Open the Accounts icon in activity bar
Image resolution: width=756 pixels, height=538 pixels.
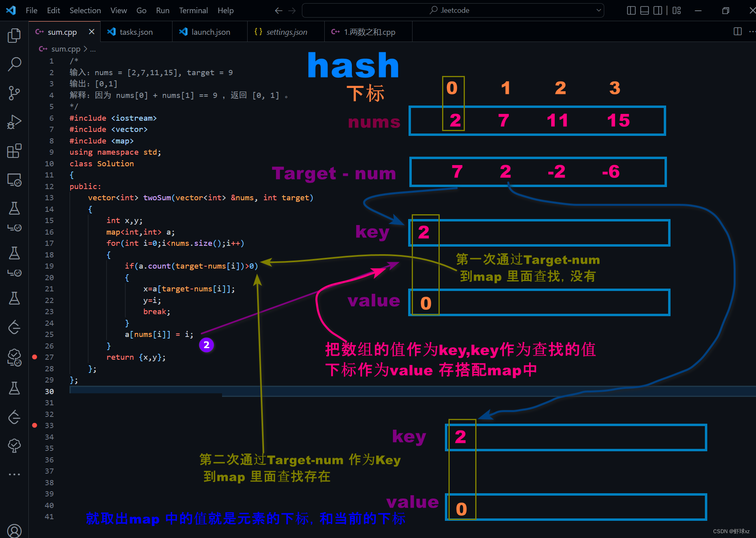[x=14, y=531]
